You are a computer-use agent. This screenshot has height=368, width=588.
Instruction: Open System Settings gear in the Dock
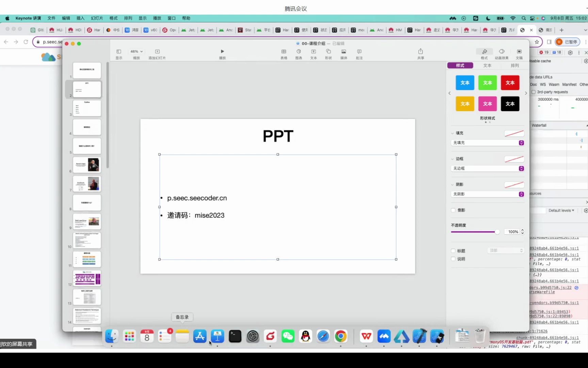tap(253, 336)
